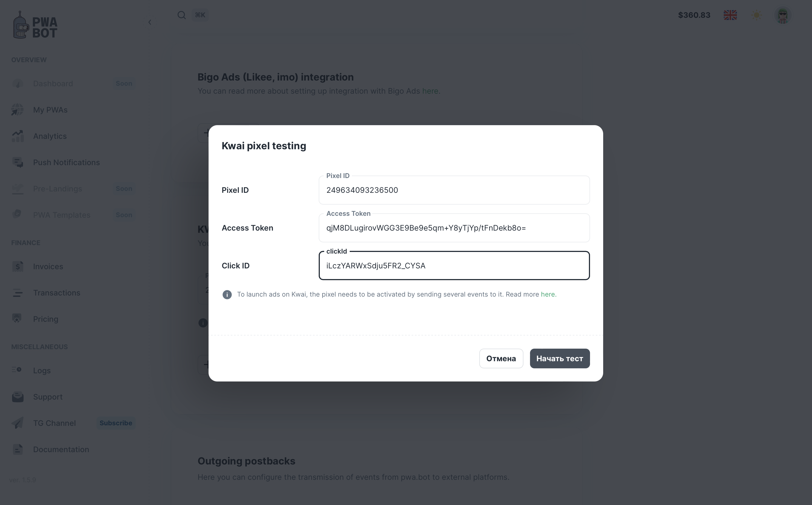This screenshot has height=505, width=812.
Task: Click the Push Notifications icon
Action: pos(18,163)
